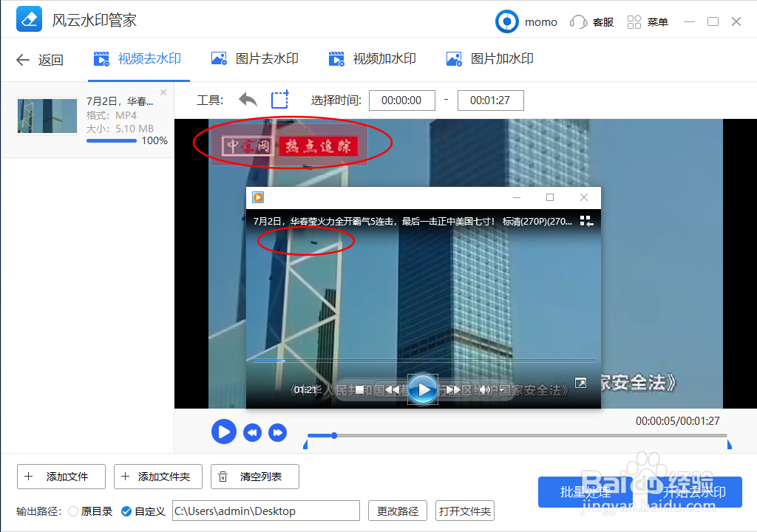Select the 原目录 output option
This screenshot has height=532, width=757.
[73, 511]
